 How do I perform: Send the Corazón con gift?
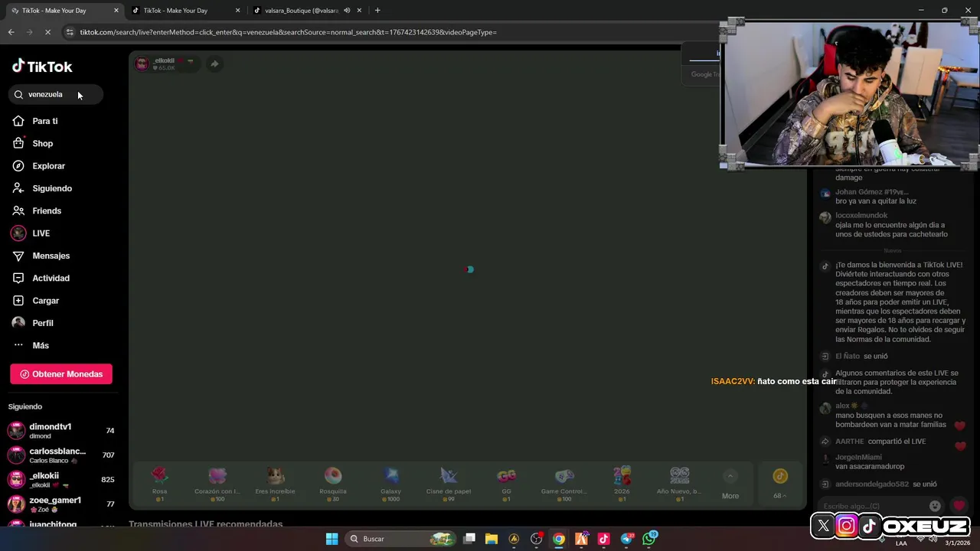217,484
